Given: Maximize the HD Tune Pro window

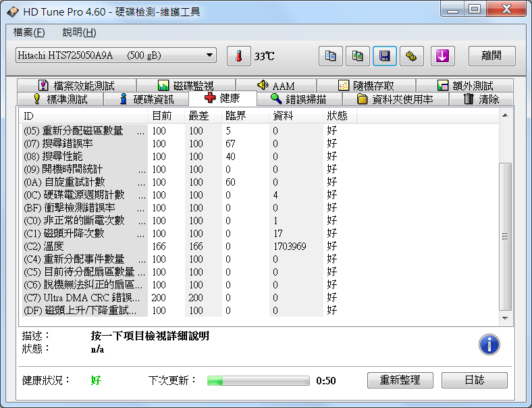Looking at the screenshot, I should click(475, 9).
